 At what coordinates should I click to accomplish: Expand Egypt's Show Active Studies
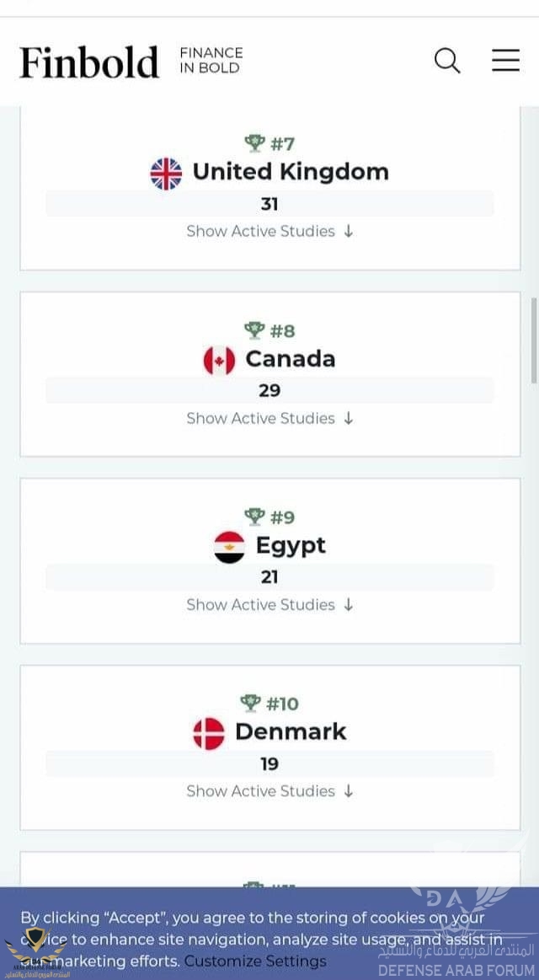pos(269,604)
